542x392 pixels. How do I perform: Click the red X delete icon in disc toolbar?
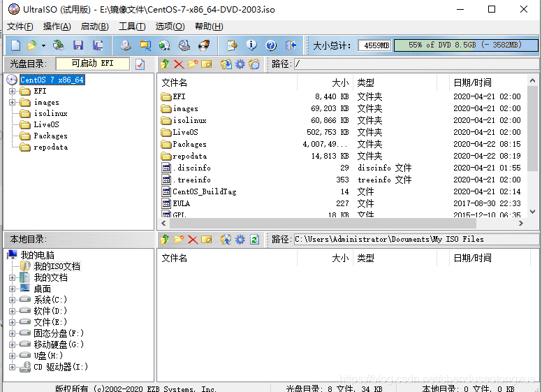coord(179,64)
